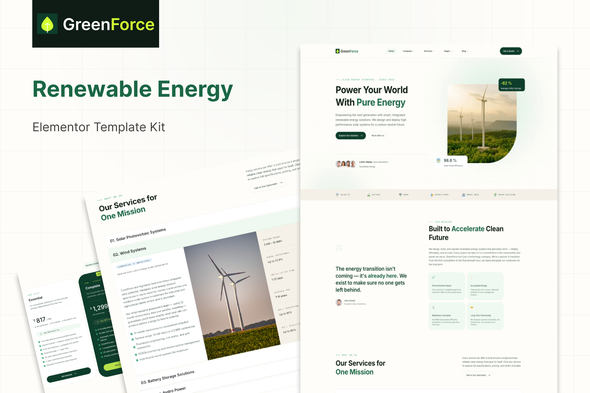Screen dimensions: 590x393
Task: Select the Home nav menu item
Action: pos(391,51)
